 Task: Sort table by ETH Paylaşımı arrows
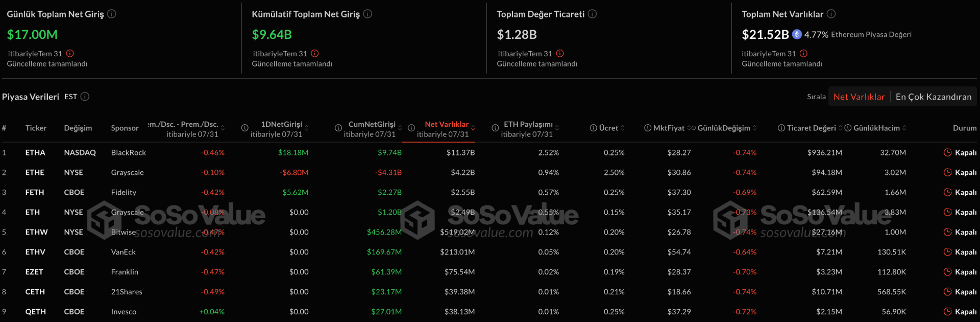557,128
